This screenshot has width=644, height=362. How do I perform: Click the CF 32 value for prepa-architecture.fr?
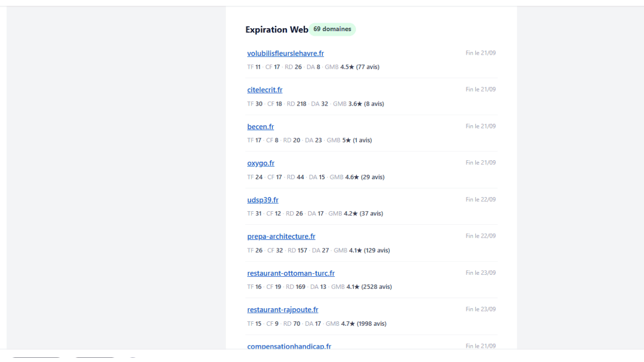pos(275,250)
